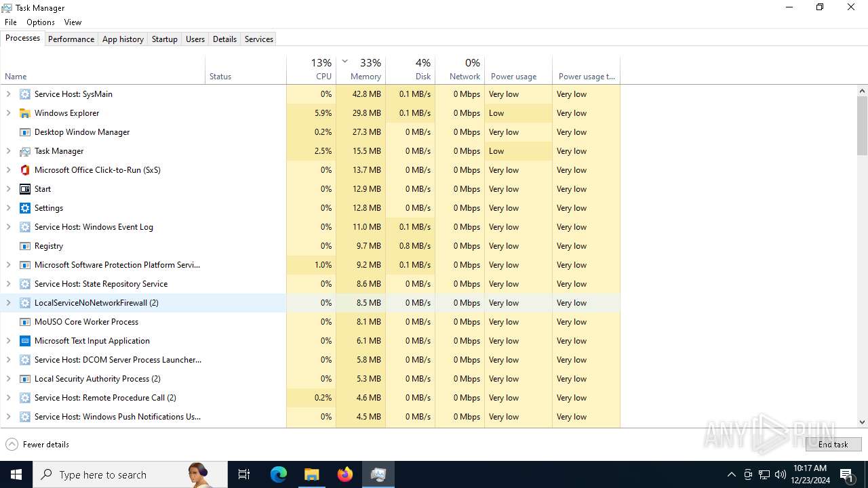The height and width of the screenshot is (488, 868).
Task: Click the Software Protection Platform icon
Action: (x=25, y=265)
